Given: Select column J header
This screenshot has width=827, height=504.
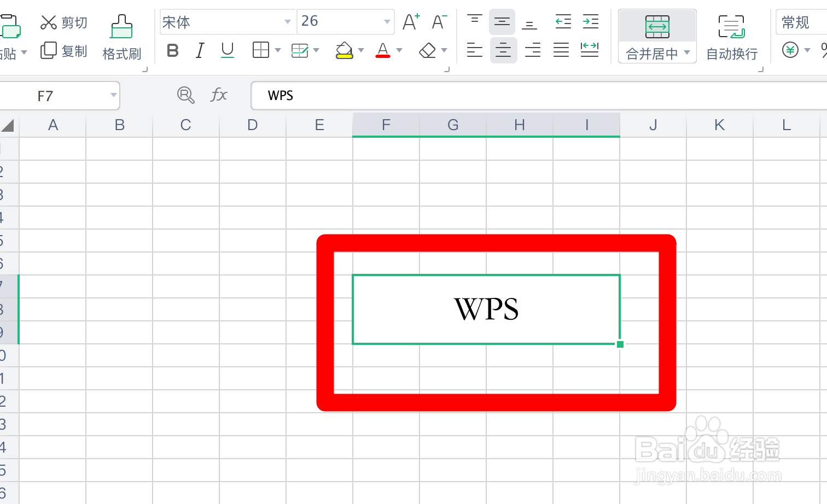Looking at the screenshot, I should click(x=653, y=125).
